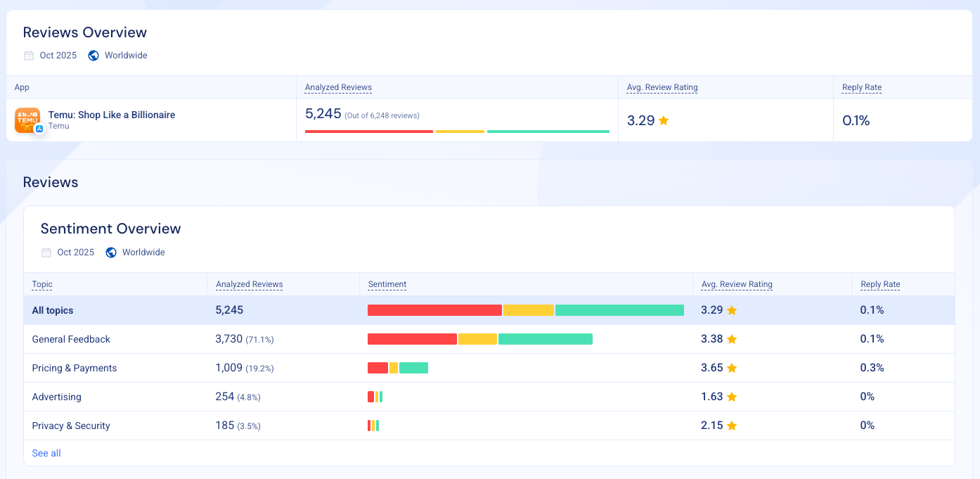Click globe icon beside Sentiment Overview Worldwide
Screen dimensions: 980x479
pos(111,253)
